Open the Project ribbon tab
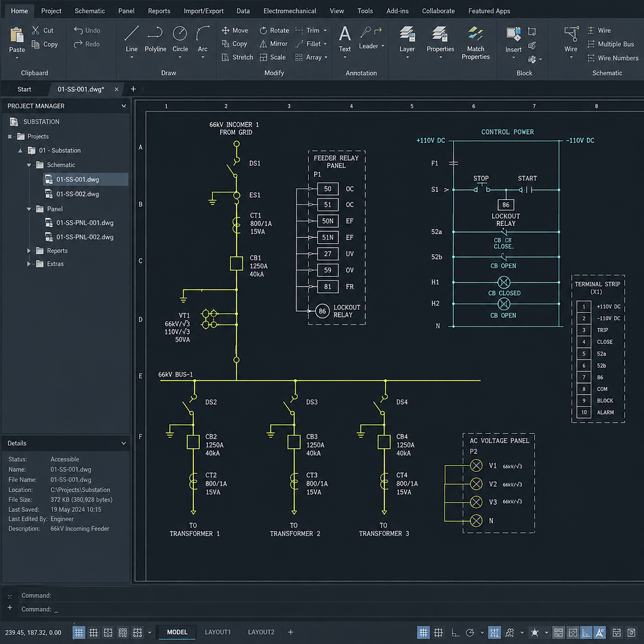The width and height of the screenshot is (644, 644). 51,11
